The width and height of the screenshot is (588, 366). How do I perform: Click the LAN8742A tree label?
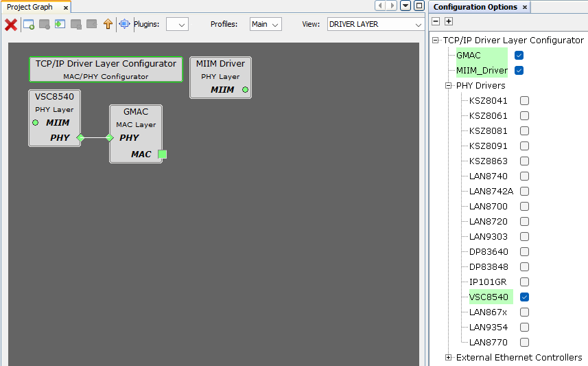[491, 192]
